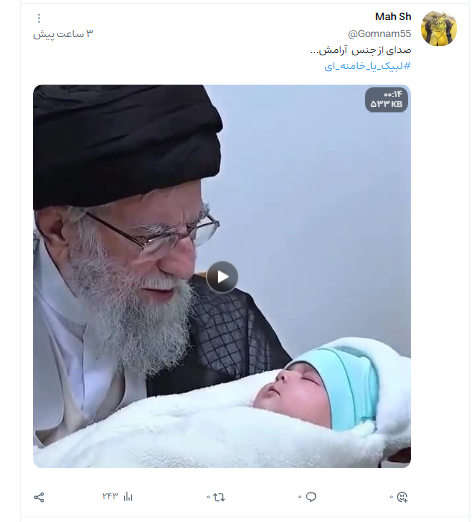Click the ۰۰:۱۴ video duration label
475x522 pixels.
point(393,94)
